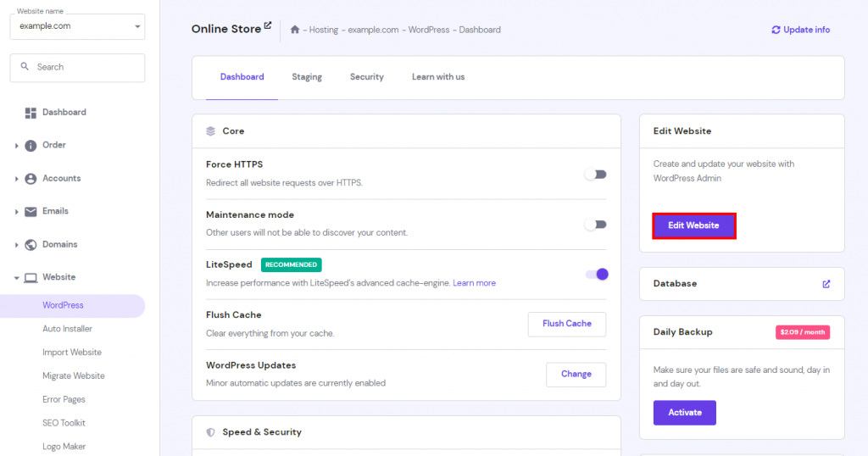
Task: Click the Emails envelope icon in sidebar
Action: coord(31,212)
